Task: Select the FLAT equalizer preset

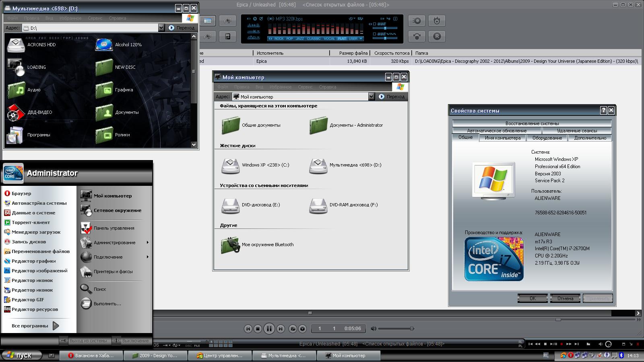Action: coord(342,39)
